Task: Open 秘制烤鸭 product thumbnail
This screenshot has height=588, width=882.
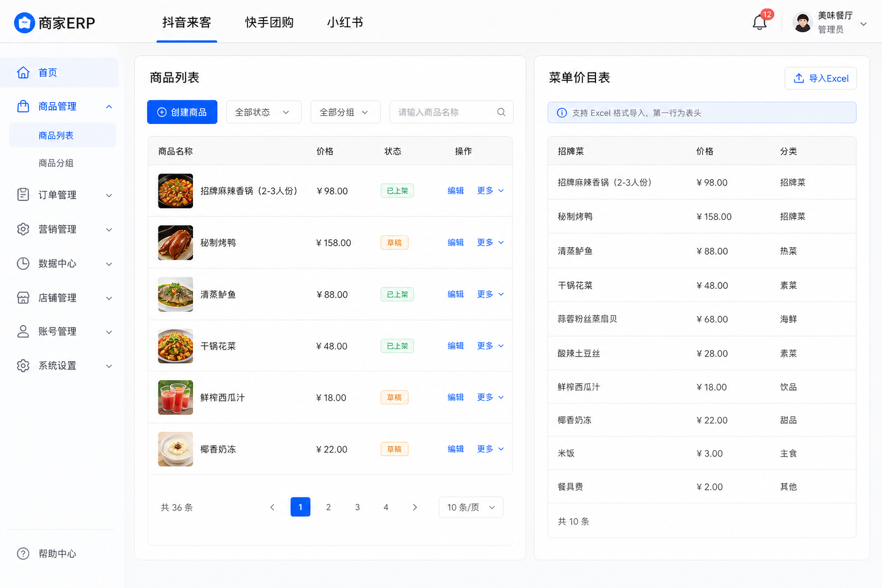Action: click(176, 242)
